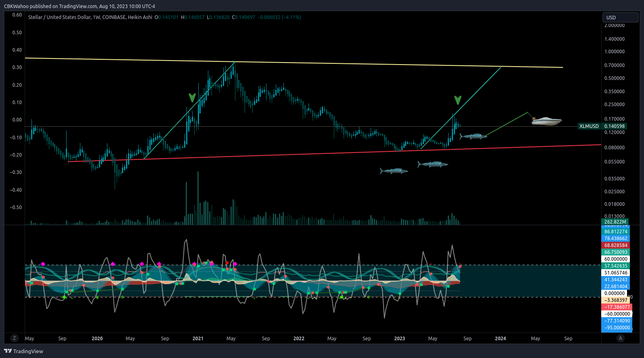This screenshot has height=358, width=644.
Task: Open the USD currency selector
Action: [620, 17]
